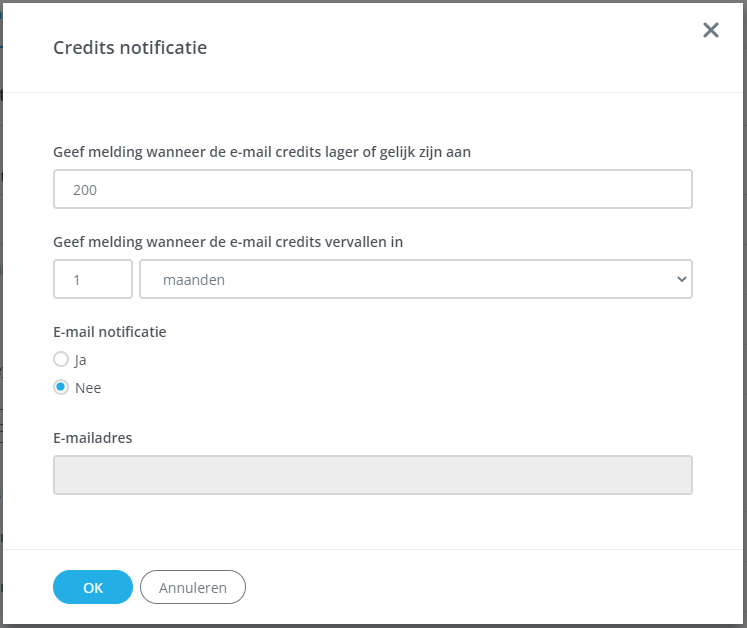Screen dimensions: 747x628
Task: Click the credits threshold field showing 200
Action: pos(372,189)
